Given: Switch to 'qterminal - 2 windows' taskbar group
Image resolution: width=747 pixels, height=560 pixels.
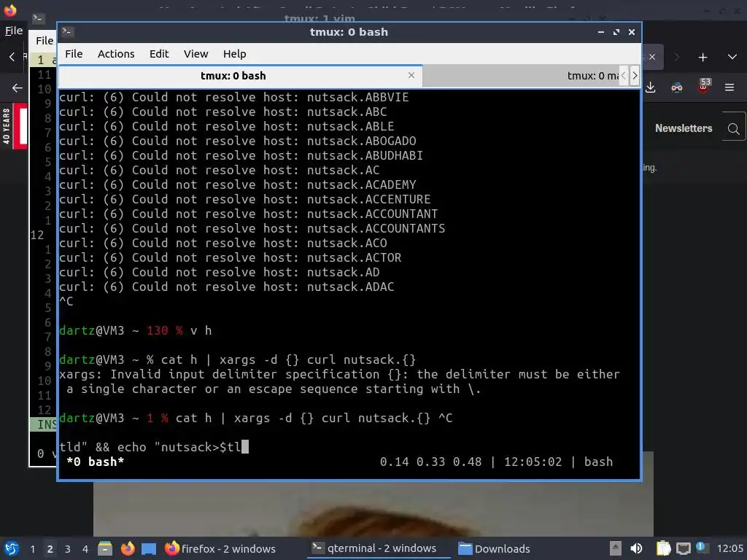Looking at the screenshot, I should coord(379,548).
